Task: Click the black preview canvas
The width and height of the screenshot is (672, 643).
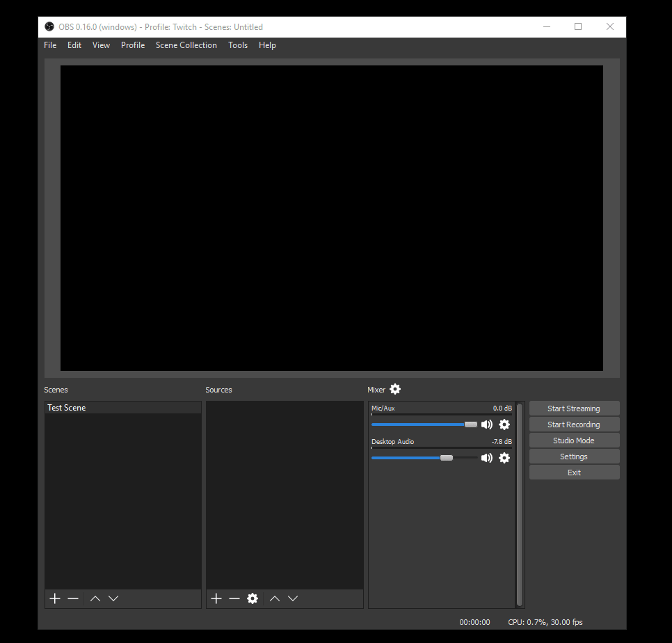Action: coord(332,219)
